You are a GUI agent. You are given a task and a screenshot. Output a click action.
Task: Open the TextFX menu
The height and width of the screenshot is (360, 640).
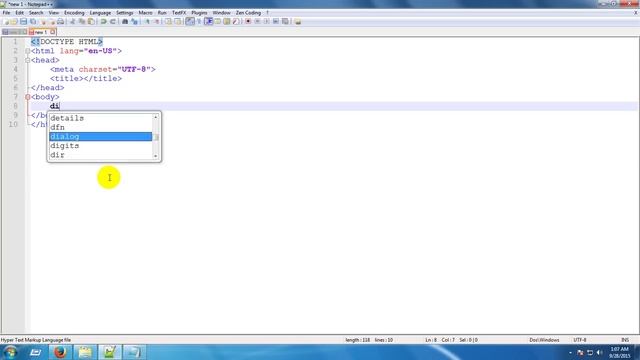(x=179, y=13)
